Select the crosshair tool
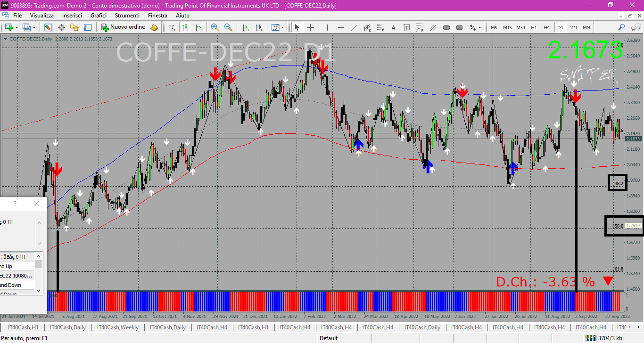Screen dimensions: 644x343 point(310,27)
